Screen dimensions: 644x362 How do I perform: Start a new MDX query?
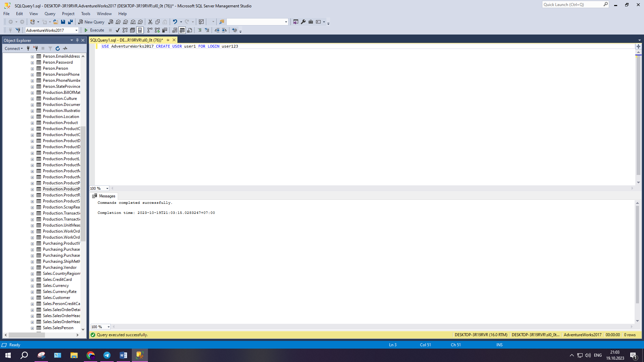(x=118, y=22)
